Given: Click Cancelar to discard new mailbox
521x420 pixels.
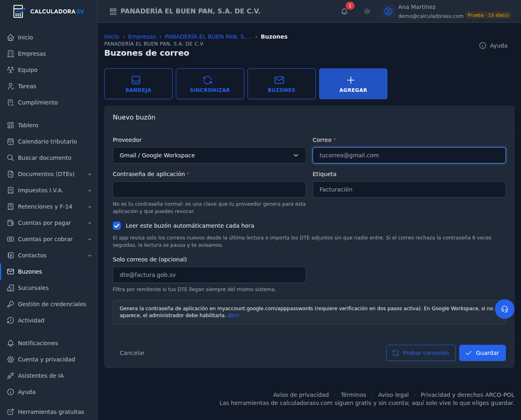Looking at the screenshot, I should pos(132,353).
